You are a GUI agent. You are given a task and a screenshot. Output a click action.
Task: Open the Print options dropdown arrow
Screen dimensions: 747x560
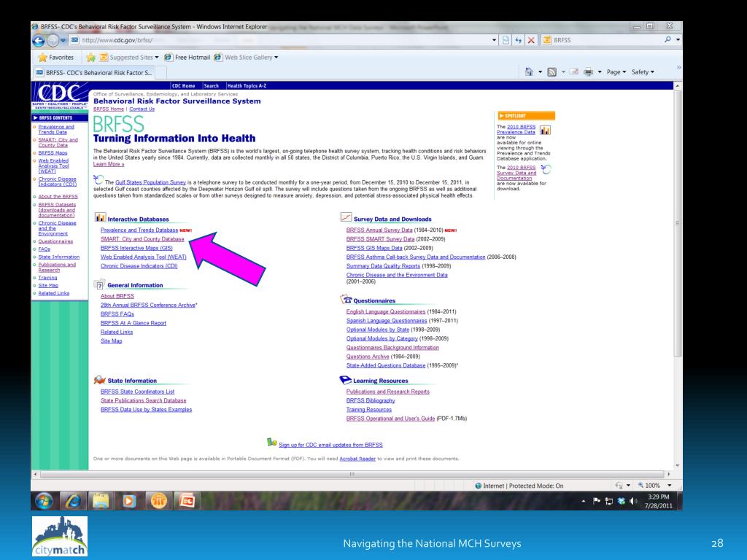click(600, 72)
